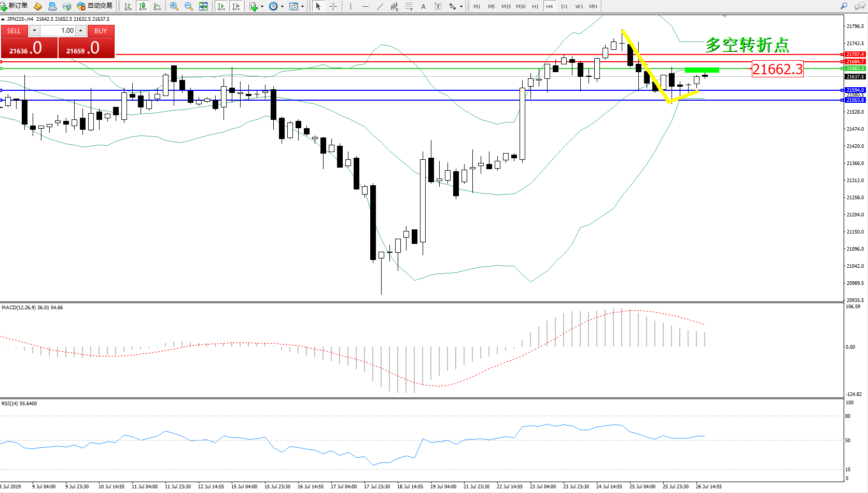The image size is (868, 493).
Task: Click the red SELL button
Action: coord(14,31)
